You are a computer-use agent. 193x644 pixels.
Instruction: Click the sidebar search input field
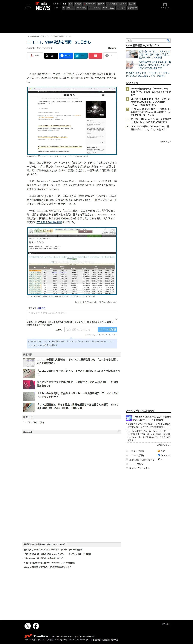(x=146, y=41)
